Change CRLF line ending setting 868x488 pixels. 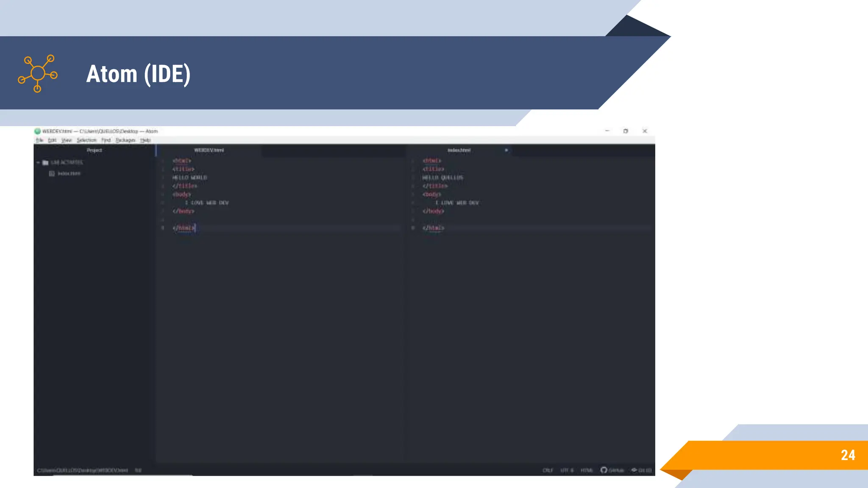pyautogui.click(x=548, y=470)
